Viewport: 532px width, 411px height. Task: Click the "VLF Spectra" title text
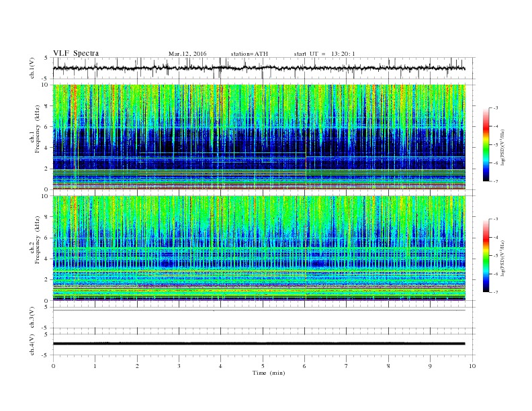76,53
